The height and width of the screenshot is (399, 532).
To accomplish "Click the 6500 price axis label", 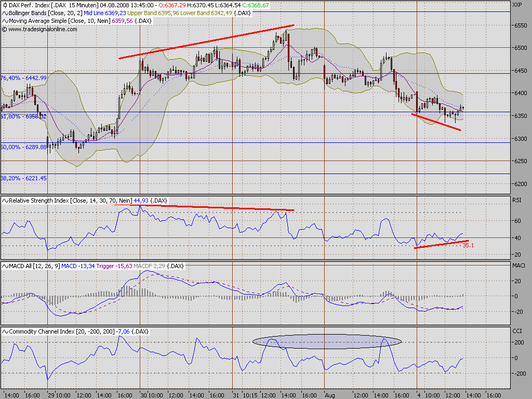I will tap(521, 48).
